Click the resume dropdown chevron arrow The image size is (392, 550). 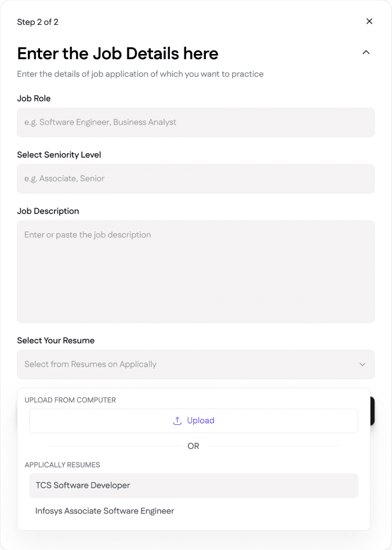(362, 364)
